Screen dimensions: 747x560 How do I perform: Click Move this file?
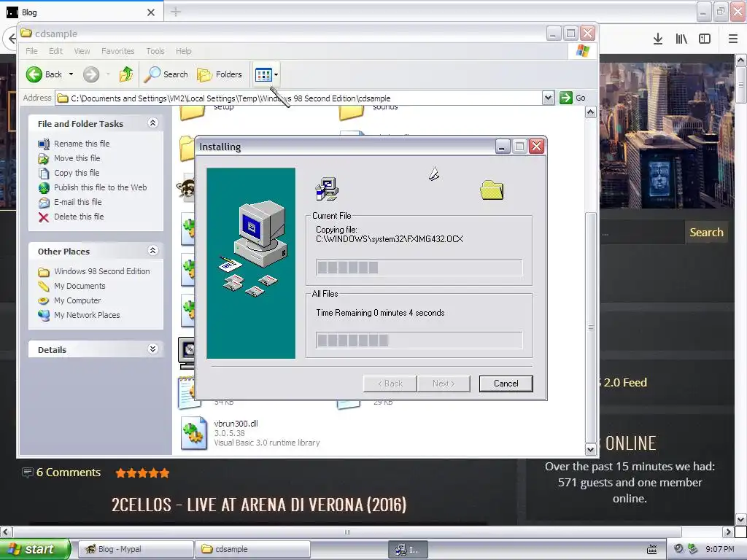(77, 158)
